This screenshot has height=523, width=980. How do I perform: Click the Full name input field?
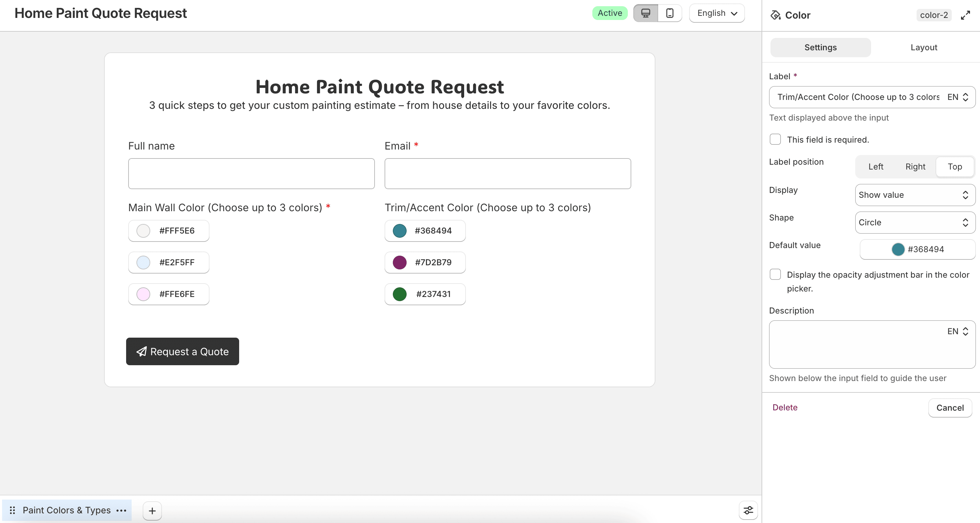pos(252,173)
